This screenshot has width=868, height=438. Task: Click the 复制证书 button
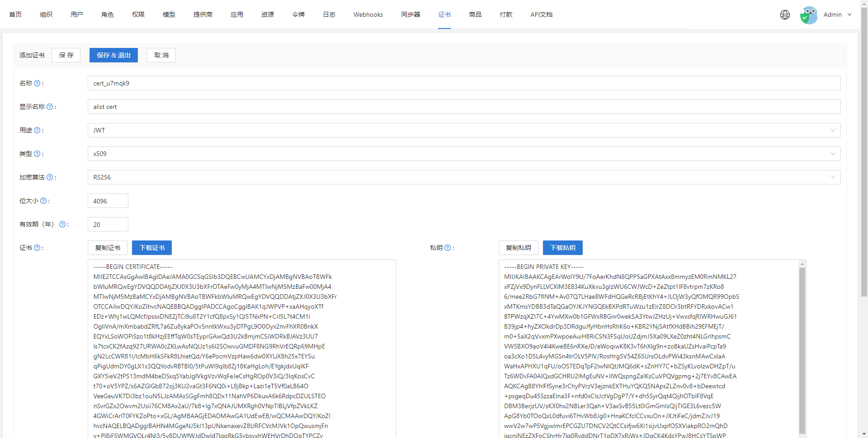pyautogui.click(x=108, y=248)
